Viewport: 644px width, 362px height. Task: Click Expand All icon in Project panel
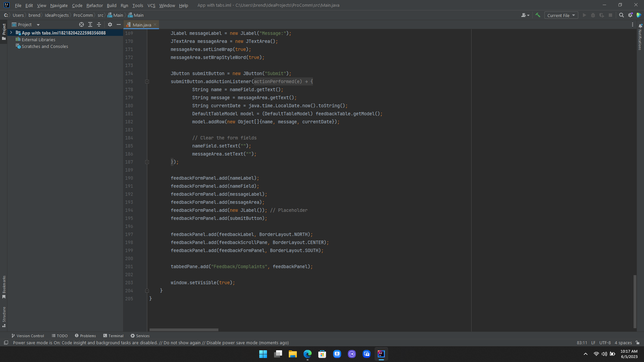tap(90, 24)
